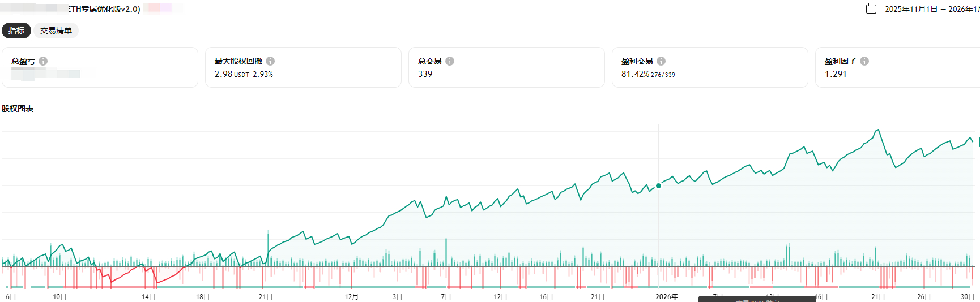This screenshot has height=302, width=980.
Task: Click the strategy title ETH专属优化版v2.0
Action: point(104,9)
